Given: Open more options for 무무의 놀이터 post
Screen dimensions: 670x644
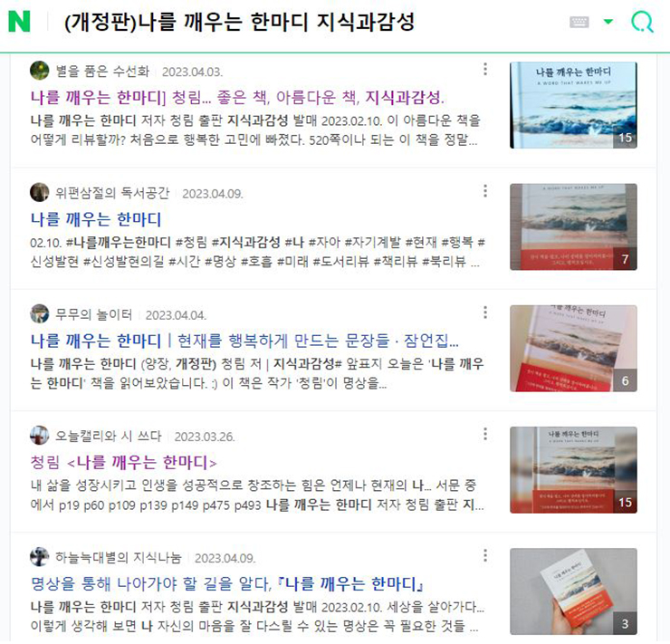Looking at the screenshot, I should 485,312.
